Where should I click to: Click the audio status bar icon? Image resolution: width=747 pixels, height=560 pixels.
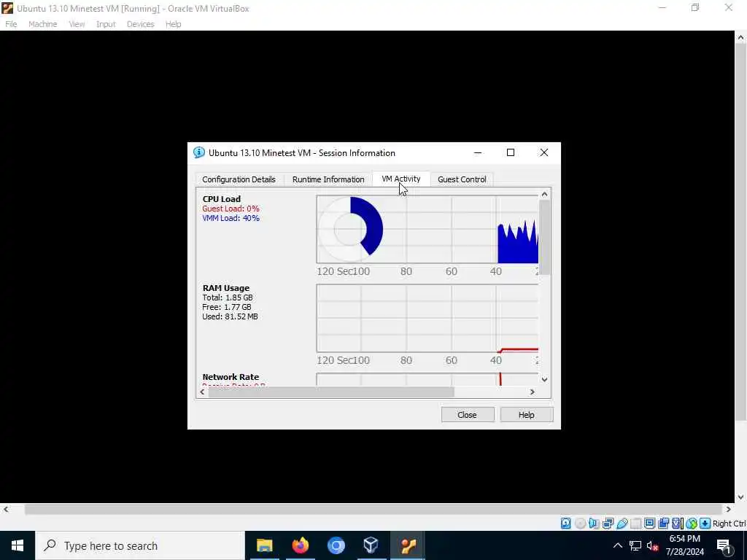point(594,524)
